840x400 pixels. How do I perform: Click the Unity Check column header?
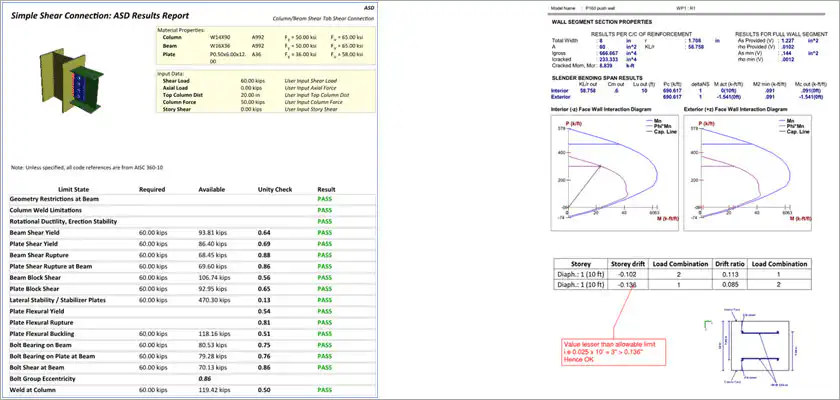coord(274,189)
